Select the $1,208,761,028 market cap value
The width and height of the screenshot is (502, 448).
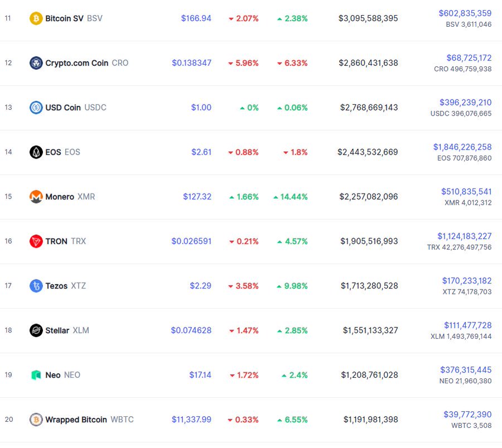pos(369,375)
